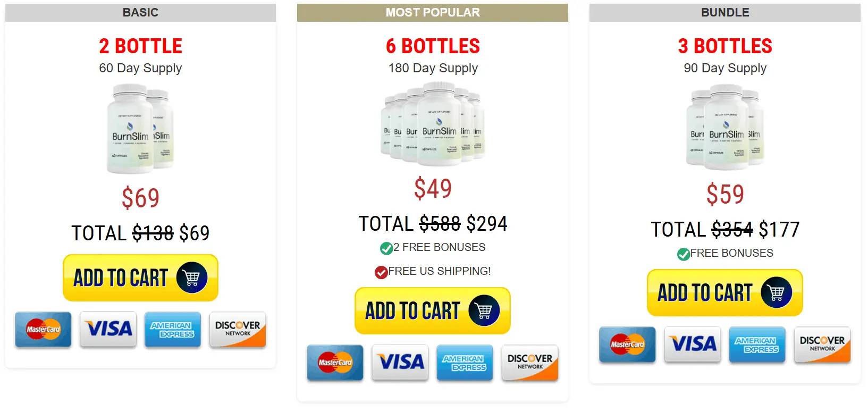Screen dimensions: 868x411
Task: Click MasterCard icon in the Basic plan
Action: (43, 330)
